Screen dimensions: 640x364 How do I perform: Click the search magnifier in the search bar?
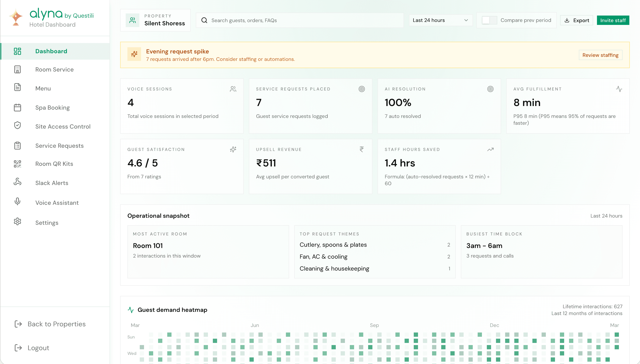tap(204, 20)
